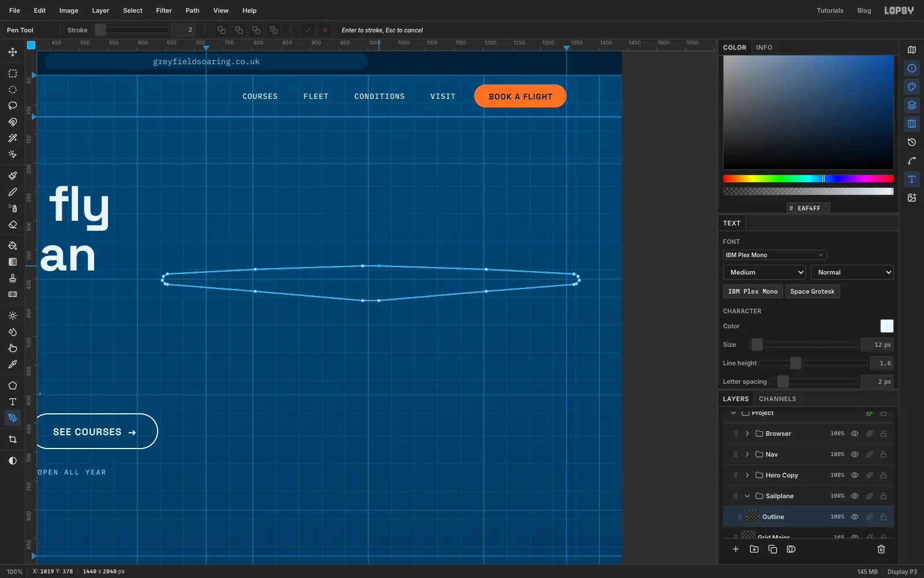Toggle visibility of the Outline layer
Viewport: 924px width, 578px height.
855,517
